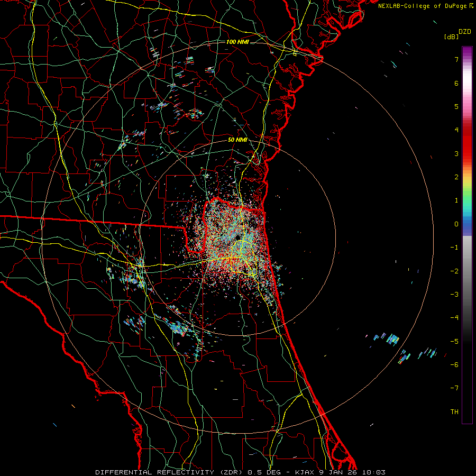Image resolution: width=476 pixels, height=476 pixels.
Task: Click the -6 value on the color scale
Action: 454,364
